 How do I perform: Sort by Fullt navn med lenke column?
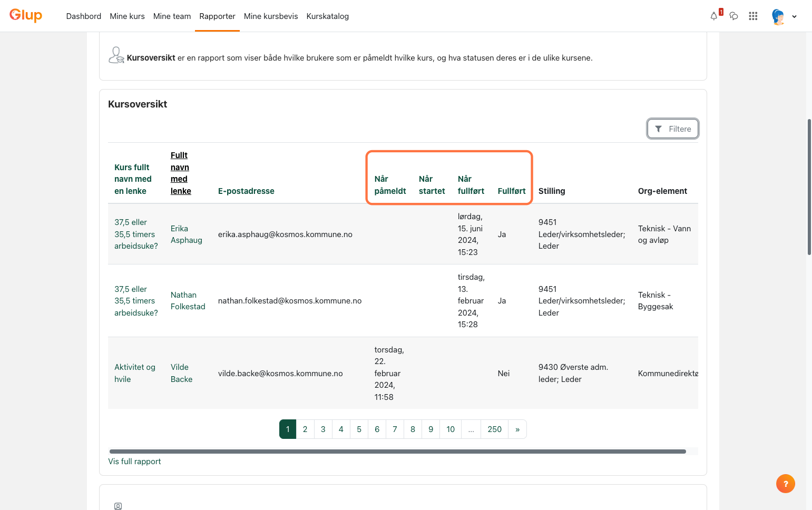point(181,173)
